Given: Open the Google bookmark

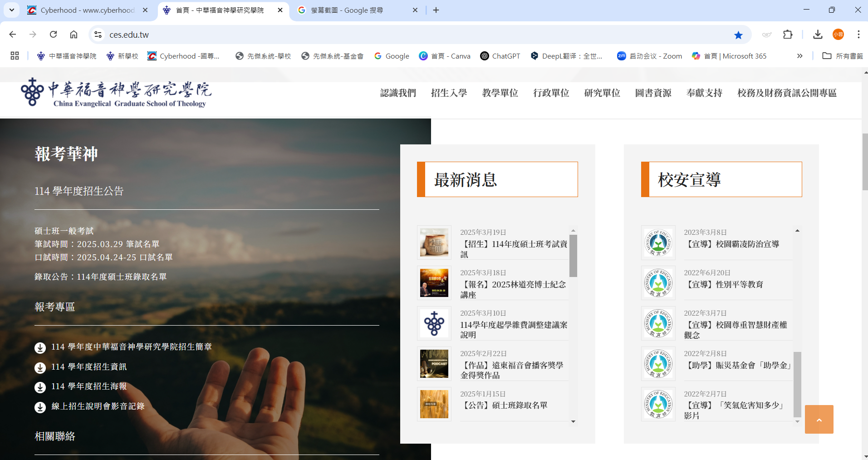Looking at the screenshot, I should 392,56.
